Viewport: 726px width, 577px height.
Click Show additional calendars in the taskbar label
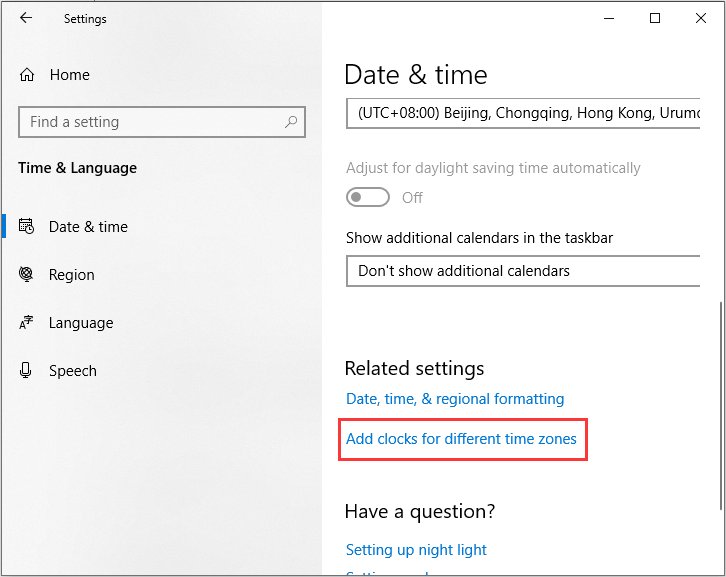pyautogui.click(x=479, y=238)
